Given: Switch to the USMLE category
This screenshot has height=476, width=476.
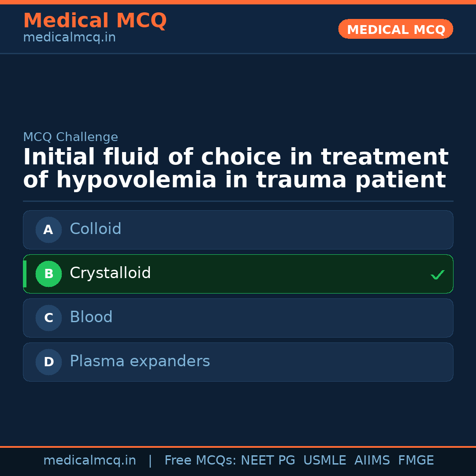Looking at the screenshot, I should click(x=325, y=460).
